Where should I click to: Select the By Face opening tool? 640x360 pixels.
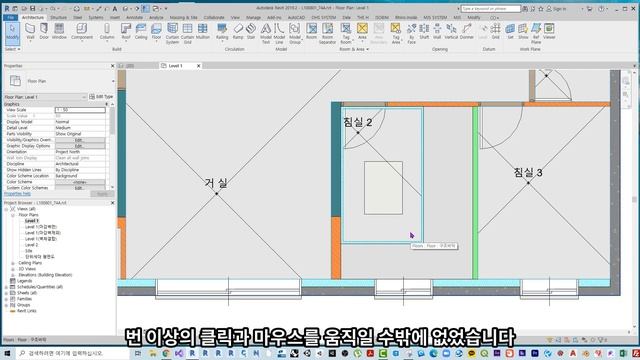point(411,33)
